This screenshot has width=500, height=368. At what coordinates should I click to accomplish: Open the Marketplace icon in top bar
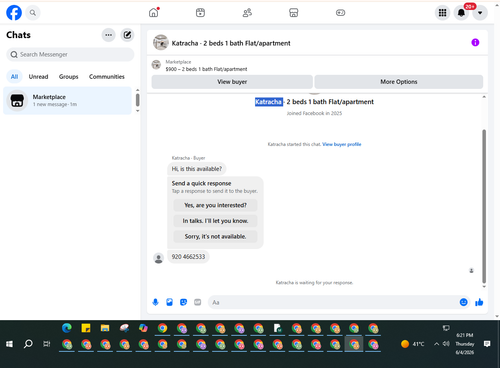click(x=294, y=13)
